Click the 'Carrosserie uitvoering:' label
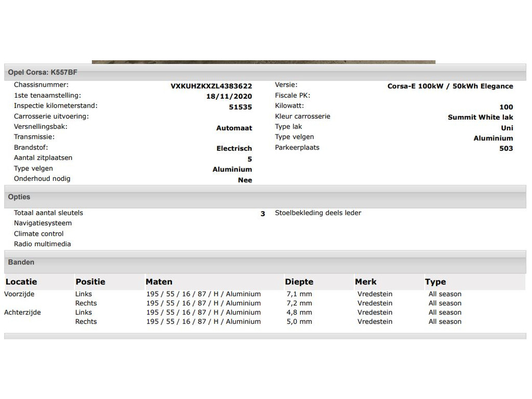This screenshot has height=399, width=532. [x=51, y=116]
